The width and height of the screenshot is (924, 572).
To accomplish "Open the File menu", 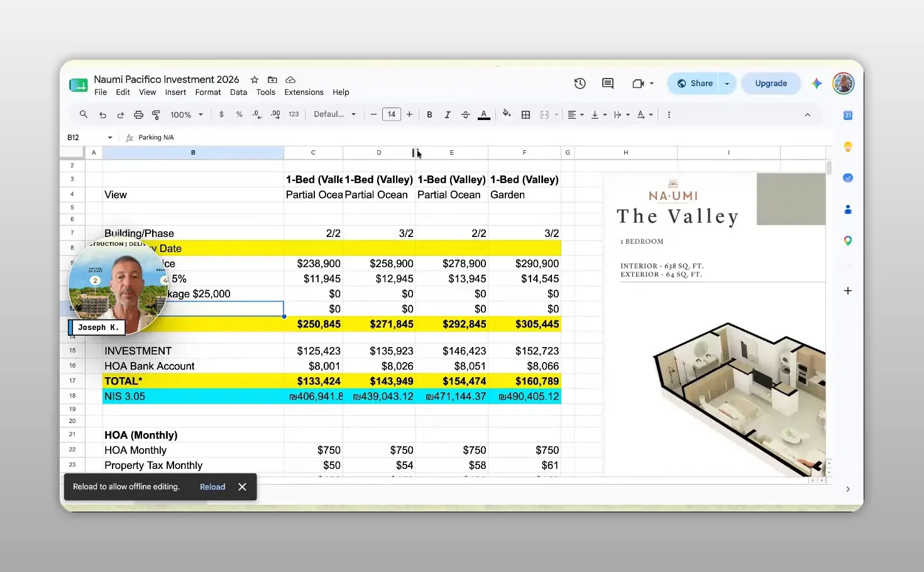I will coord(101,92).
